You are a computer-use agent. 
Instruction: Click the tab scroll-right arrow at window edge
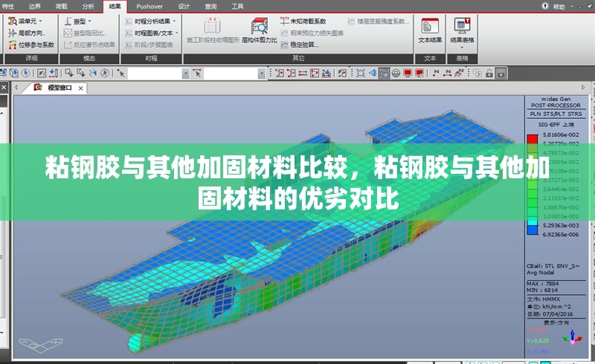tap(583, 87)
